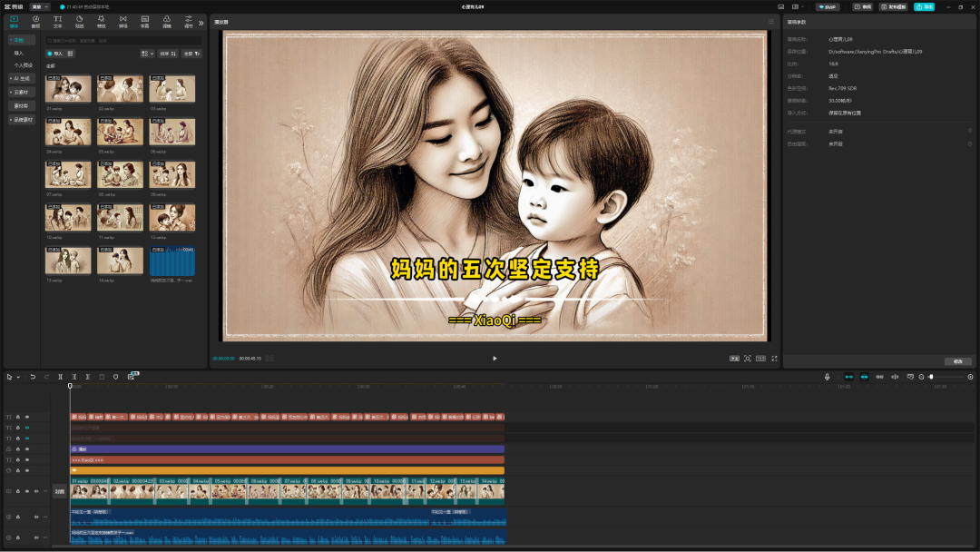Click the 导入 import button with cyan dot

55,54
